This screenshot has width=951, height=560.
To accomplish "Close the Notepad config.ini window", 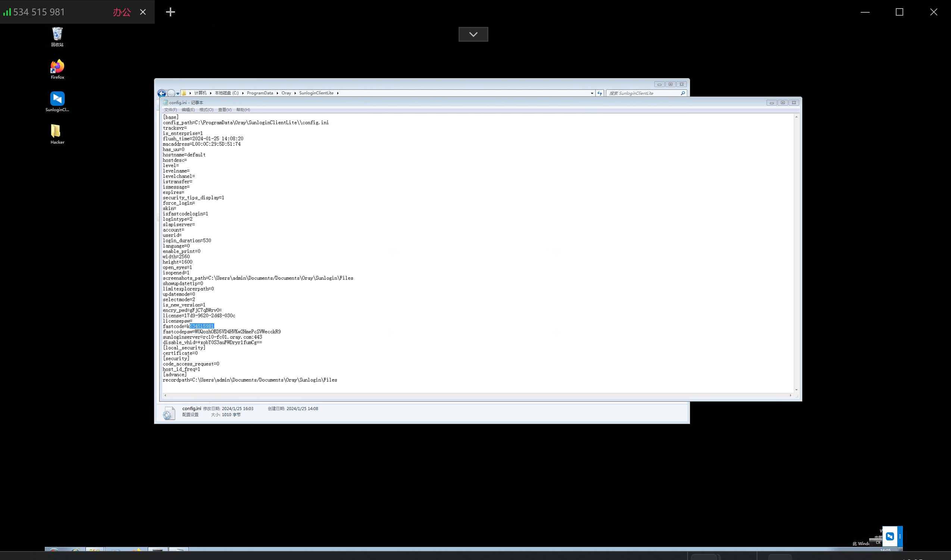I will pyautogui.click(x=794, y=103).
